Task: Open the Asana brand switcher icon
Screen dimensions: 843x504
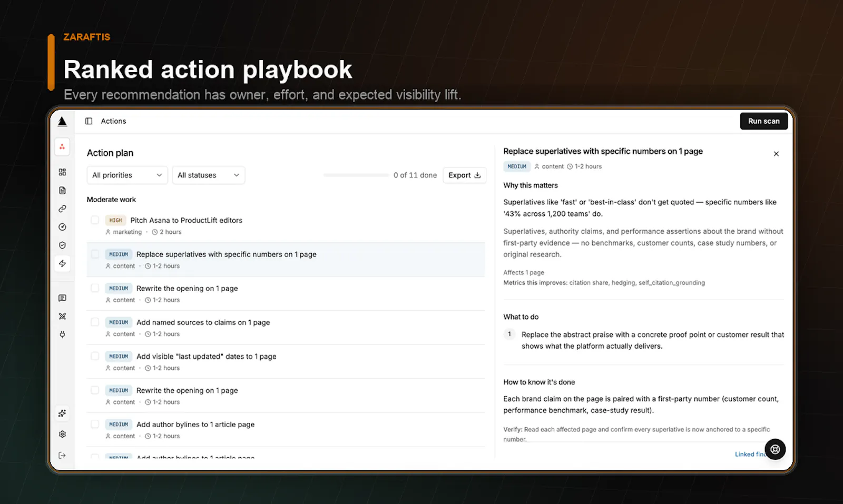Action: click(x=62, y=147)
